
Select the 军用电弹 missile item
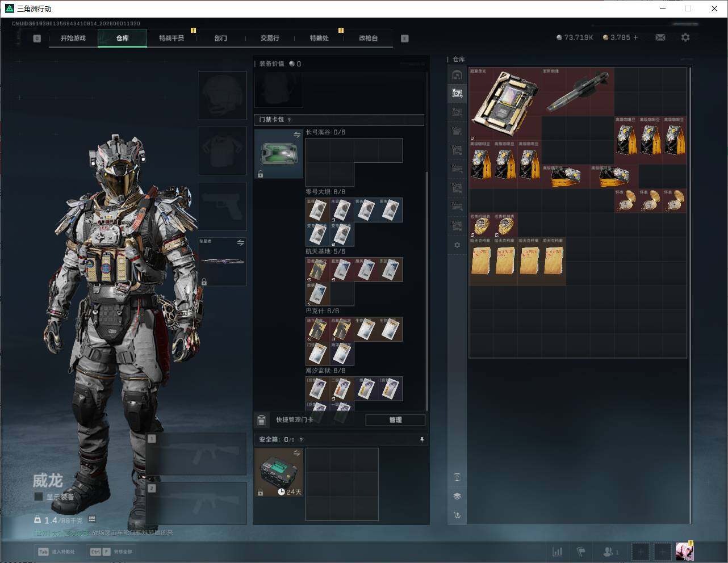578,93
